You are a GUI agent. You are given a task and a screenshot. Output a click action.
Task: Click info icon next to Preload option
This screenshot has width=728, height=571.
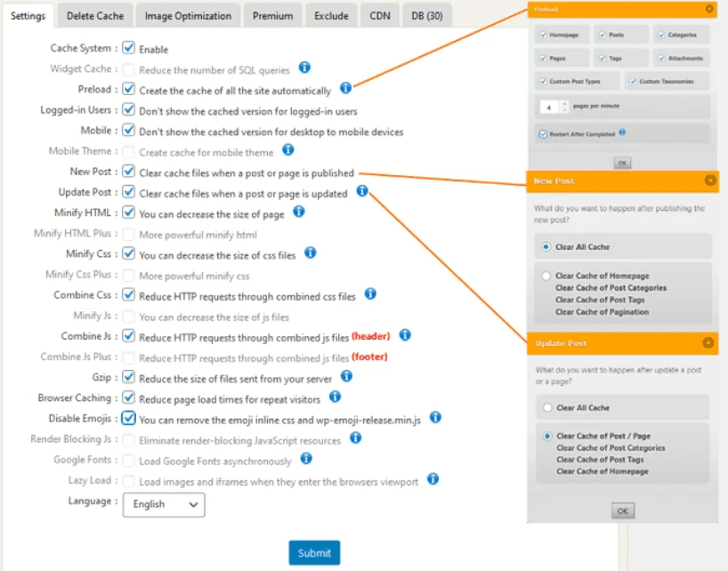(x=345, y=88)
